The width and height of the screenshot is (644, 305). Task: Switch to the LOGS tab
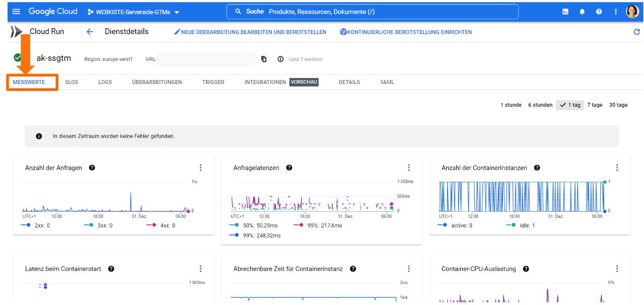coord(105,82)
